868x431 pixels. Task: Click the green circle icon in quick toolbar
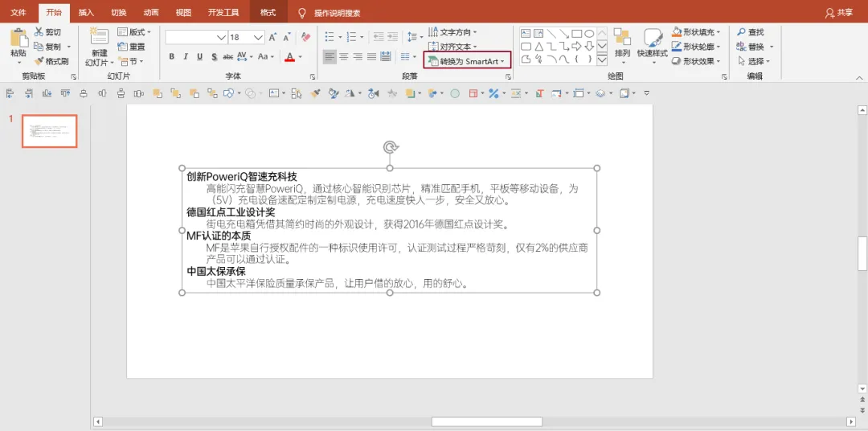pos(454,93)
